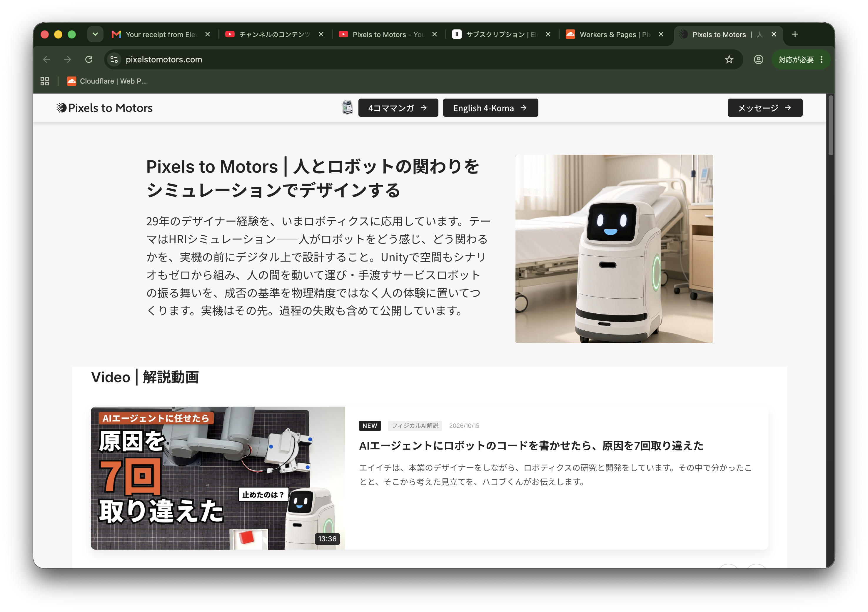This screenshot has width=868, height=612.
Task: Open the new tab plus button
Action: click(795, 34)
